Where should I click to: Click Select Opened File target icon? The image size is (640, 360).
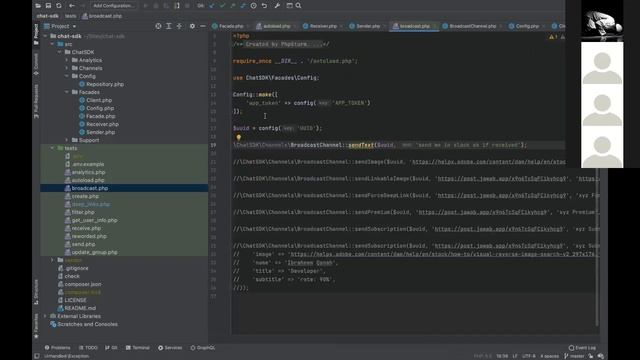point(158,26)
